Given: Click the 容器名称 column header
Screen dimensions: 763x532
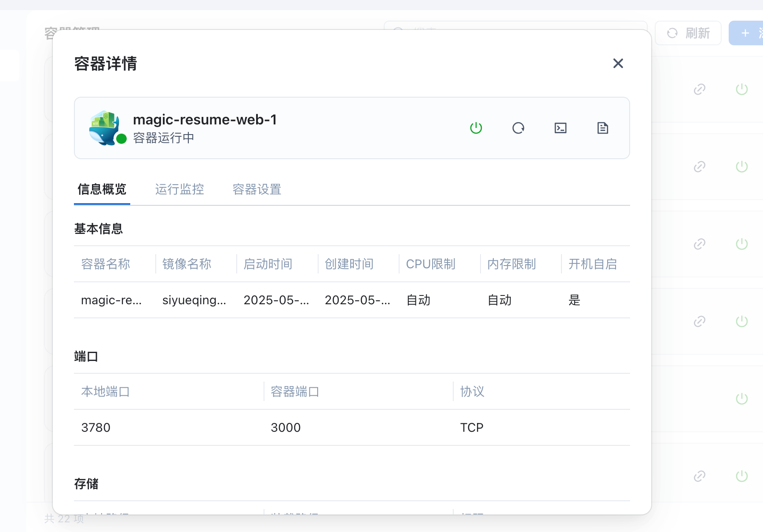Looking at the screenshot, I should pos(106,264).
